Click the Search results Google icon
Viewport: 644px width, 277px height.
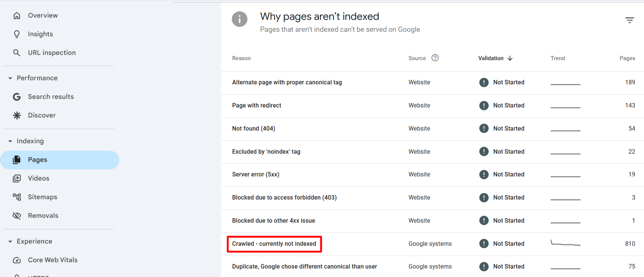(17, 97)
